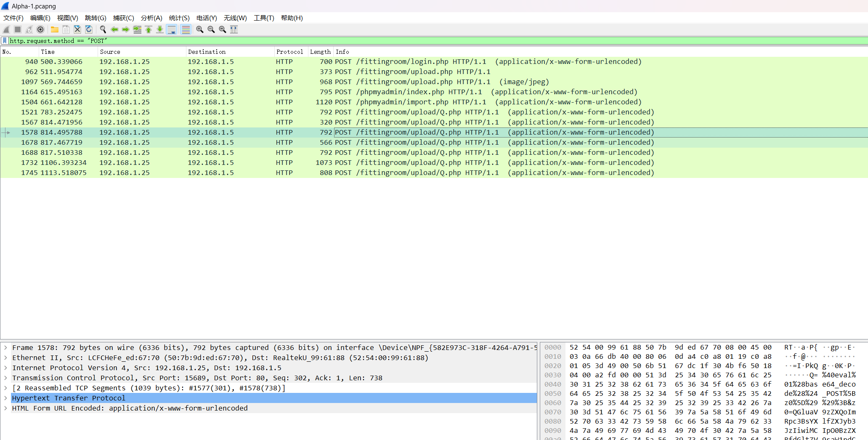The width and height of the screenshot is (868, 440).
Task: Click resize columns to fit icon
Action: (234, 29)
